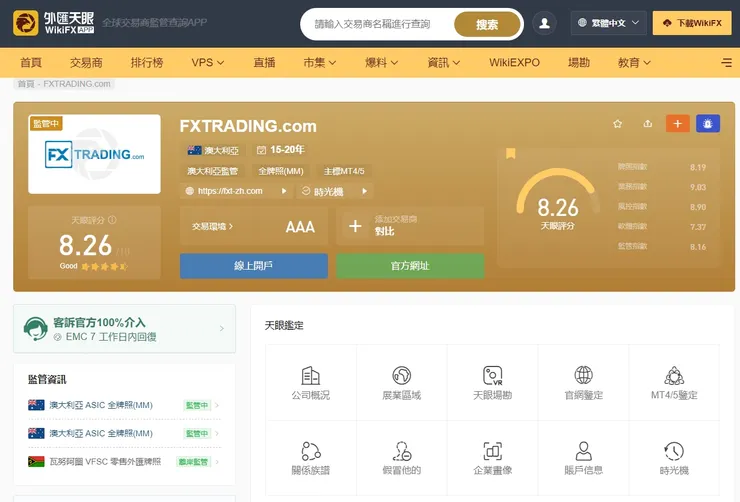Click the 牌照指數 8.19 score row
This screenshot has width=740, height=502.
[x=662, y=167]
